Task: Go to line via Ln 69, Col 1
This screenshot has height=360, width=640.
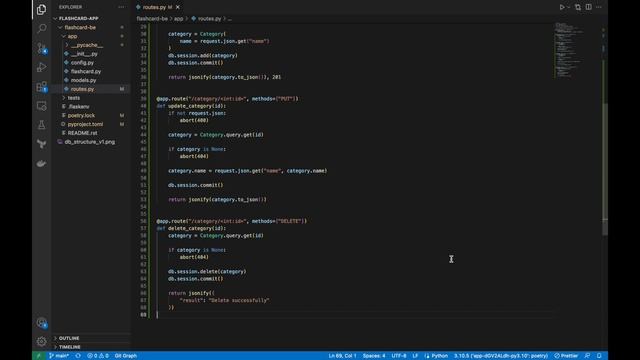Action: pyautogui.click(x=342, y=356)
